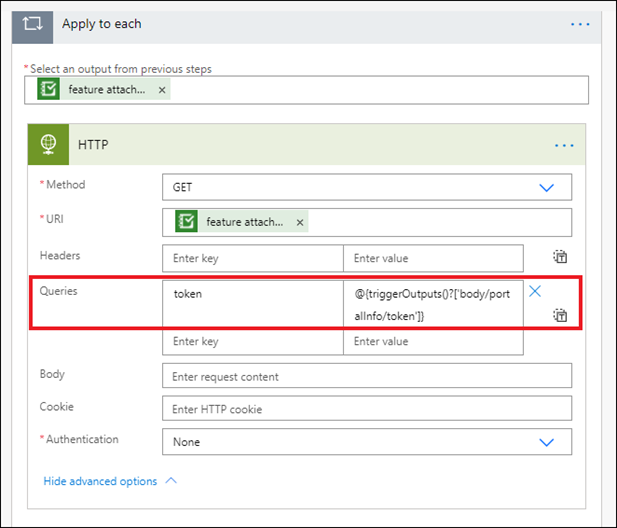Click the URI label
The height and width of the screenshot is (528, 617).
pos(55,219)
